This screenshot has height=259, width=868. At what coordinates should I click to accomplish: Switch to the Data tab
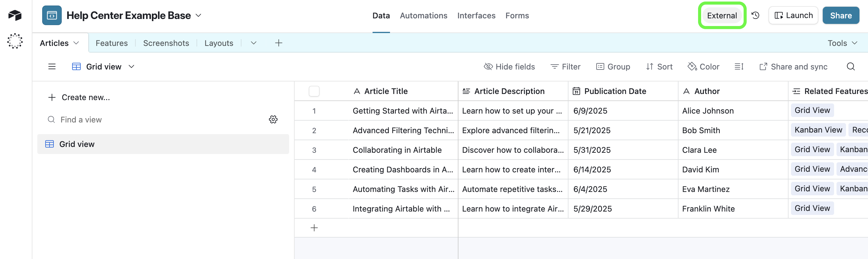[381, 16]
